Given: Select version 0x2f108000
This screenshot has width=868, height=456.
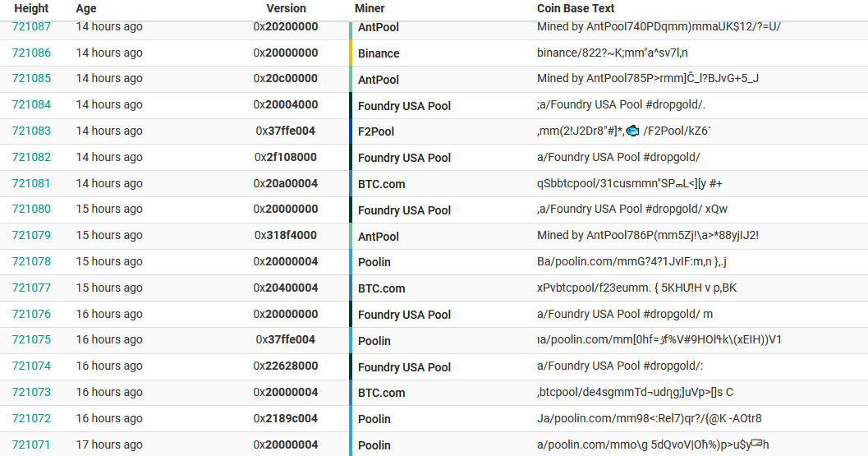Looking at the screenshot, I should coord(286,157).
